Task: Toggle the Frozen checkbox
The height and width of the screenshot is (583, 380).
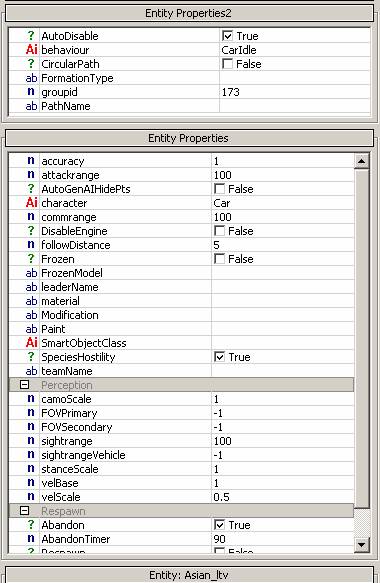Action: 219,259
